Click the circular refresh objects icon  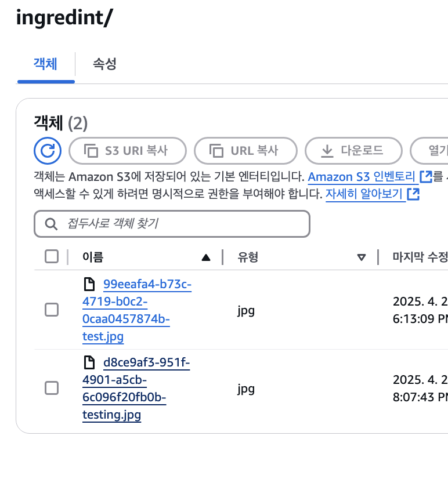(48, 151)
